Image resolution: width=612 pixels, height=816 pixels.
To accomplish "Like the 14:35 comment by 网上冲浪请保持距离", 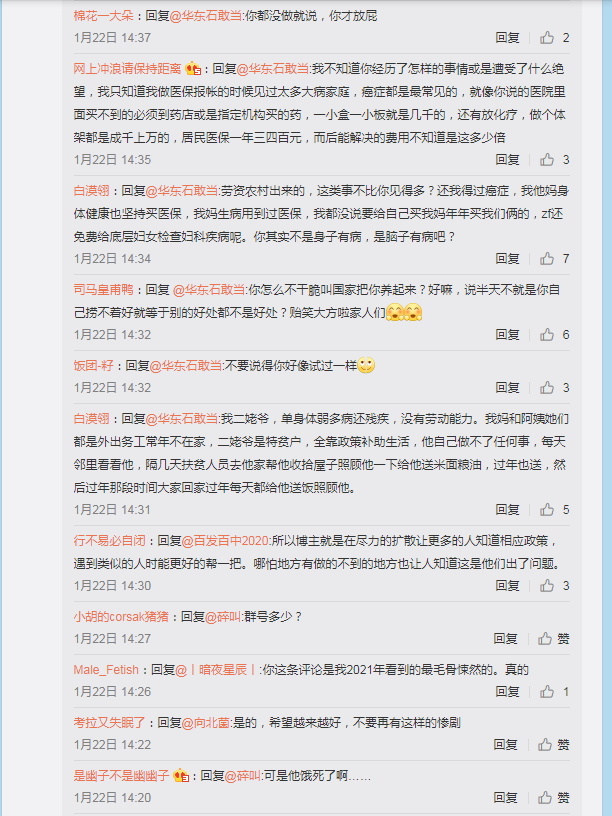I will [554, 159].
